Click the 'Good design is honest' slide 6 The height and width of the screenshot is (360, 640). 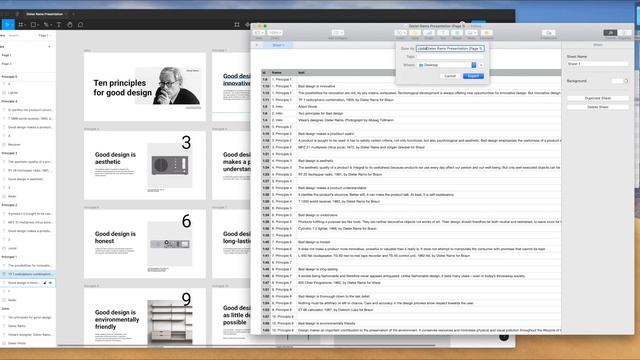[145, 244]
